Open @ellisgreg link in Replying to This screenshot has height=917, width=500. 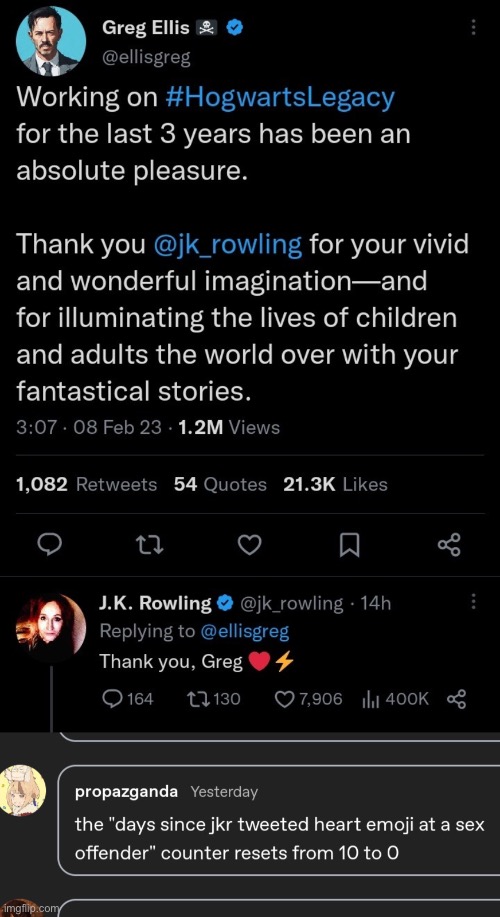pos(244,631)
